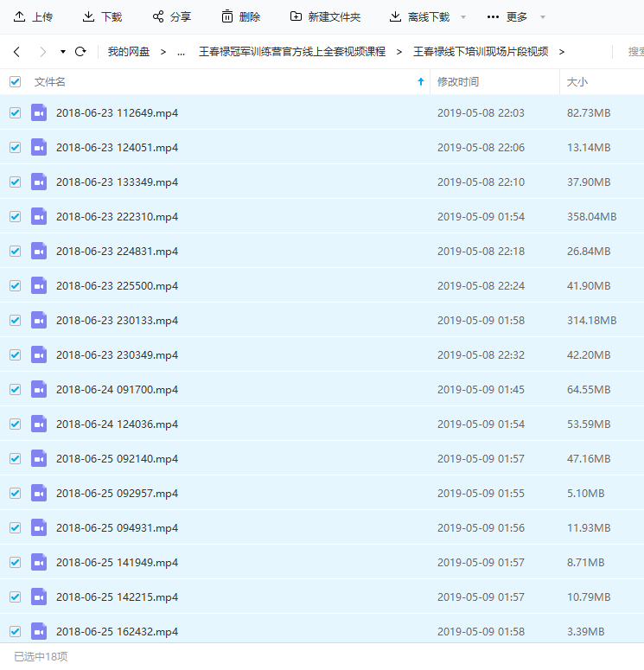Click video icon of 2018-06-23 230133.mp4
The image size is (644, 670).
click(x=39, y=320)
